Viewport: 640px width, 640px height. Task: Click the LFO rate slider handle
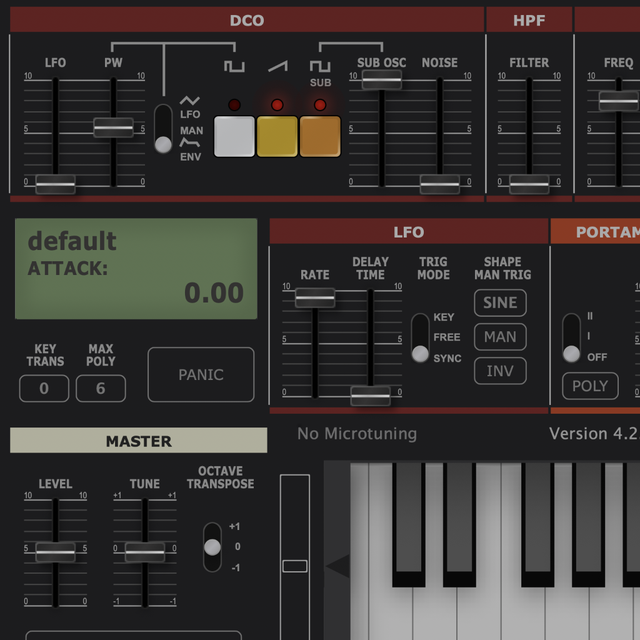click(x=315, y=297)
